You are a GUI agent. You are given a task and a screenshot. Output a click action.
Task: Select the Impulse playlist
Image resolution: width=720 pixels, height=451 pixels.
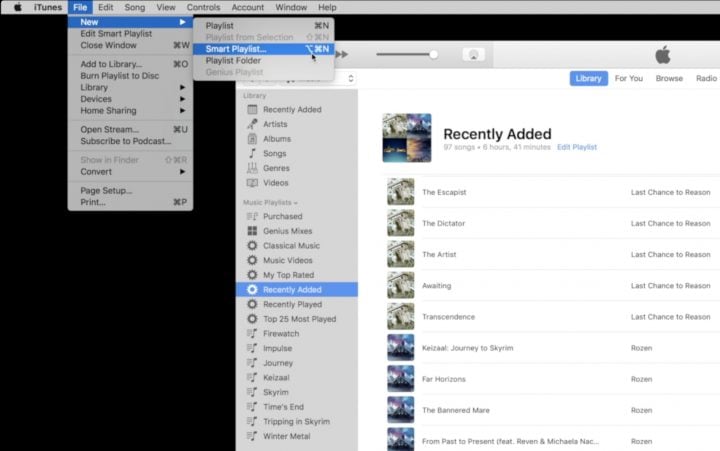[x=277, y=349]
